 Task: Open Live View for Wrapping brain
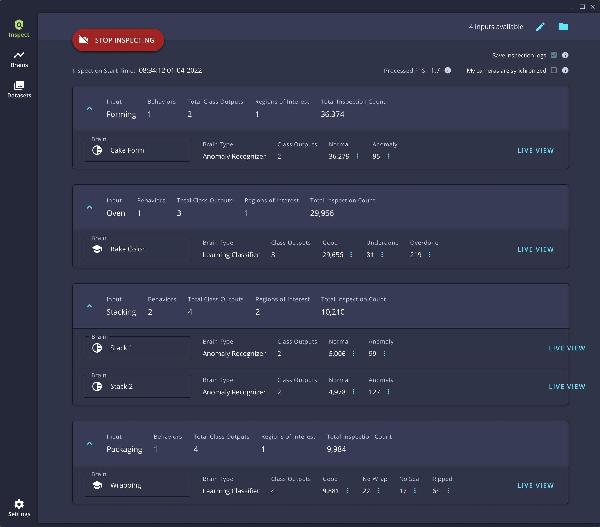535,485
